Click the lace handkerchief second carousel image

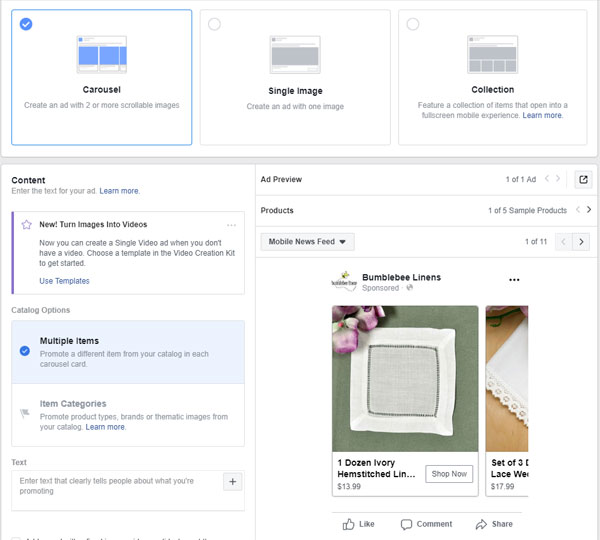[507, 378]
